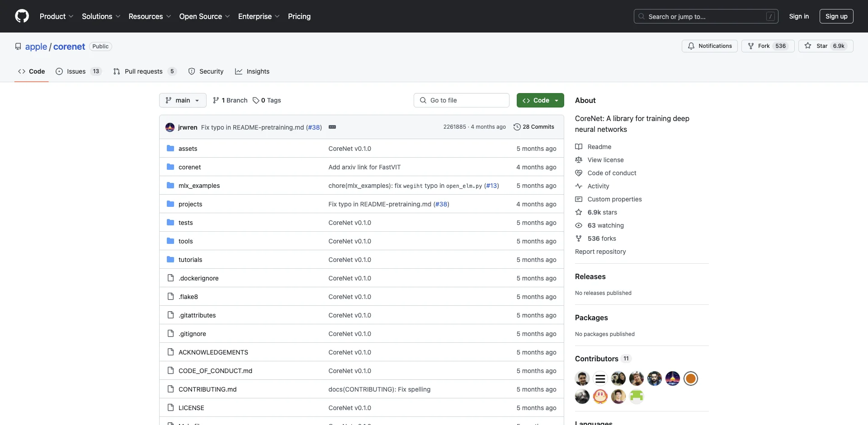This screenshot has width=868, height=425.
Task: Click Report repository link
Action: click(600, 252)
